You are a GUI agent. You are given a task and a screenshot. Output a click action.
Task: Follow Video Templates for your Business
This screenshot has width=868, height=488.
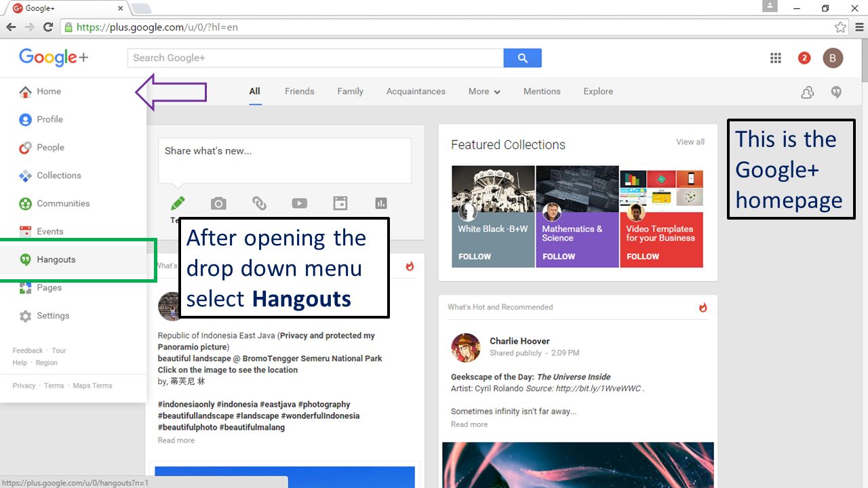pos(643,257)
